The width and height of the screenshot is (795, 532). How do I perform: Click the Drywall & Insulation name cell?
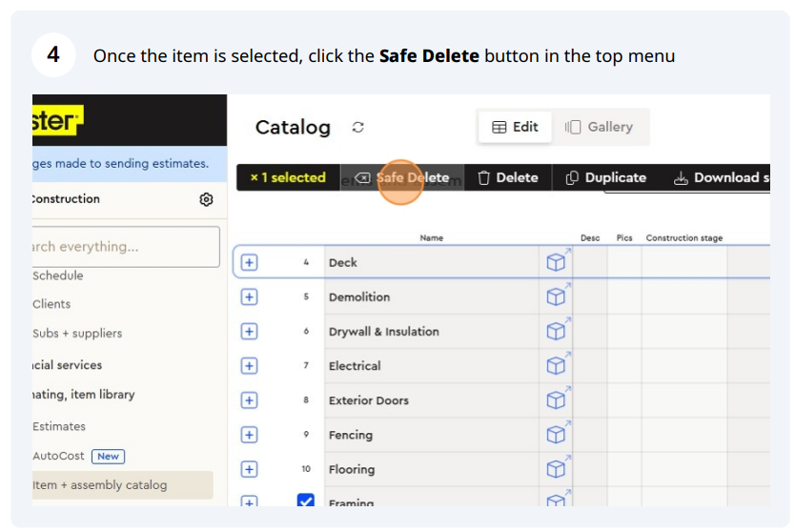tap(432, 332)
